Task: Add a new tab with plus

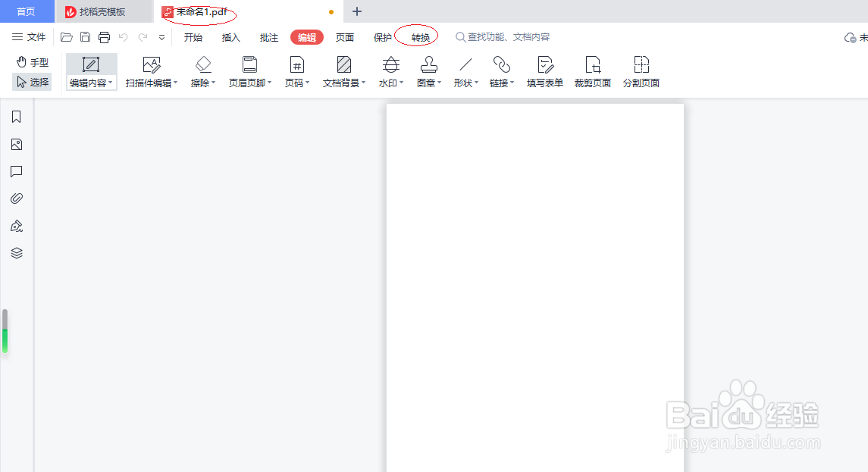Action: [357, 11]
